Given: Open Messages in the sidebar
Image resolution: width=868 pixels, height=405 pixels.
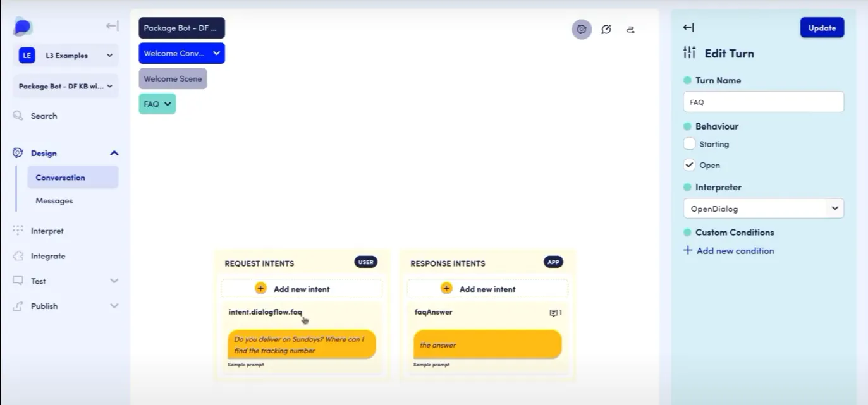Looking at the screenshot, I should 54,201.
